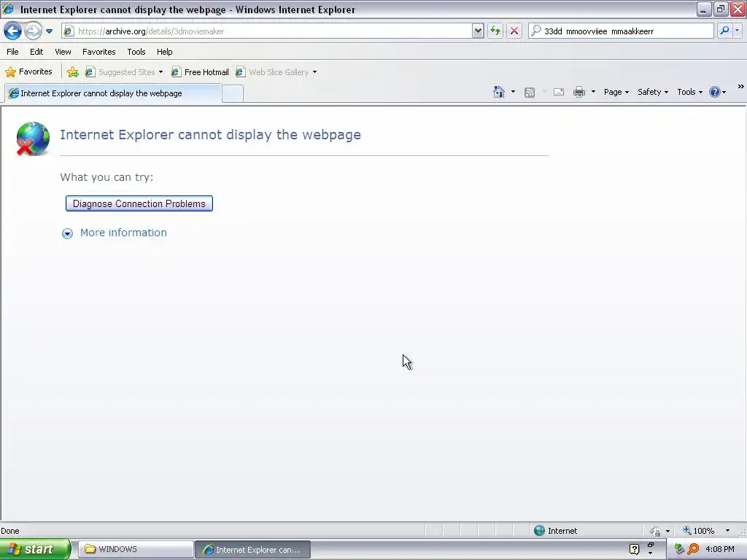Click the orange magnifier tray icon
Image resolution: width=747 pixels, height=560 pixels.
(693, 550)
